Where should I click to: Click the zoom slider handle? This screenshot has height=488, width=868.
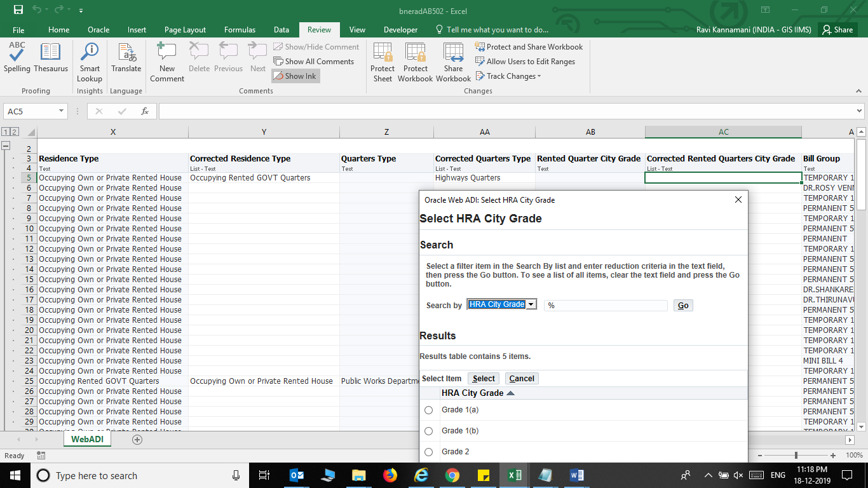(796, 456)
